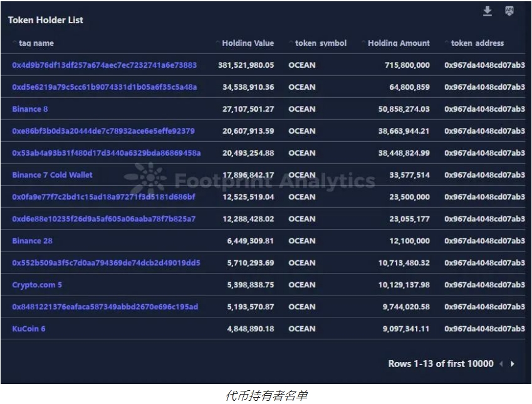Select holding amount 38,663,944.21
The image size is (532, 404).
tap(404, 131)
